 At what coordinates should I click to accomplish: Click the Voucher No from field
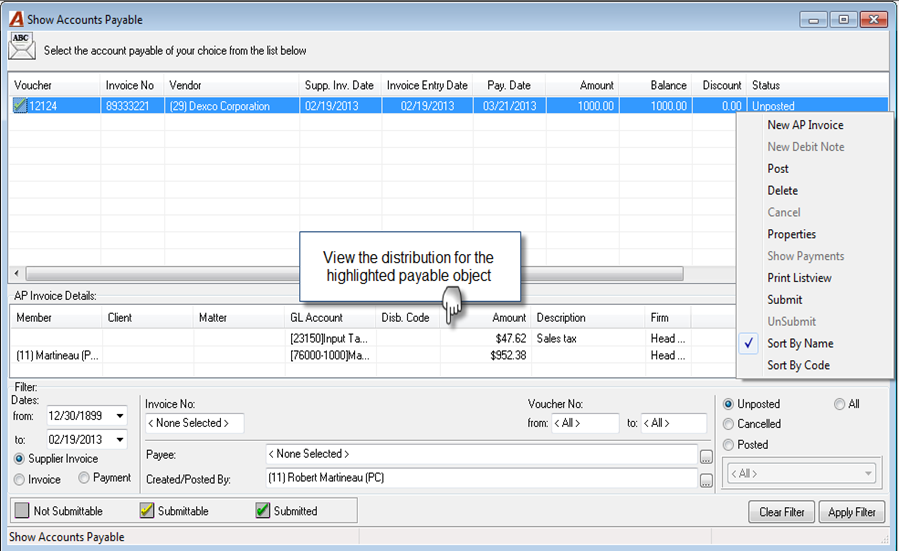585,423
